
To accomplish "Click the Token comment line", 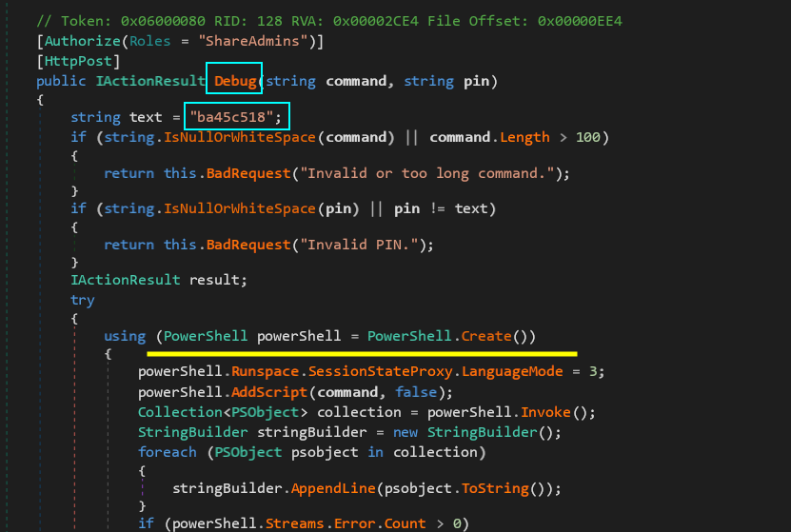I will [x=329, y=21].
